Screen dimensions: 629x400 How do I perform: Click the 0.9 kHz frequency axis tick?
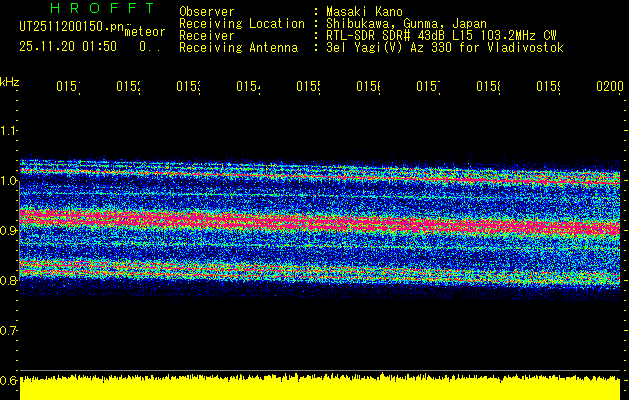coord(9,231)
